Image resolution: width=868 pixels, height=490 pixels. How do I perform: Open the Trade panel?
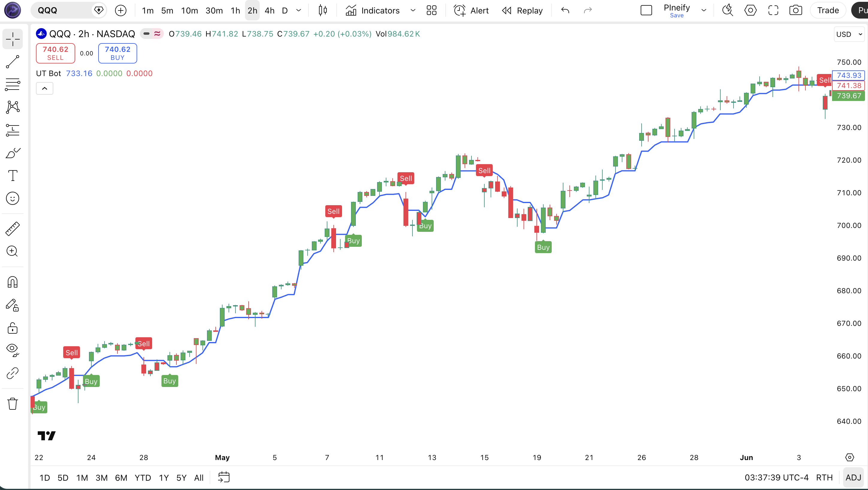tap(828, 10)
